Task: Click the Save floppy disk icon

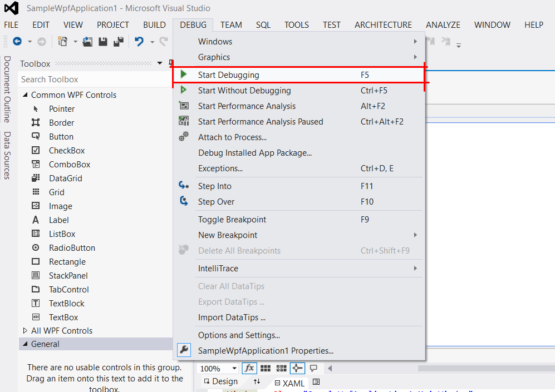Action: tap(103, 42)
